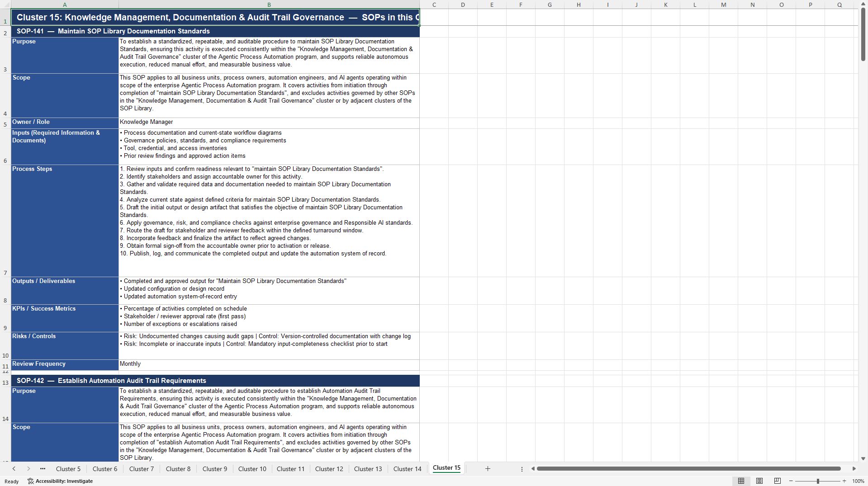
Task: Go to next sheet tabs arrow
Action: click(28, 469)
